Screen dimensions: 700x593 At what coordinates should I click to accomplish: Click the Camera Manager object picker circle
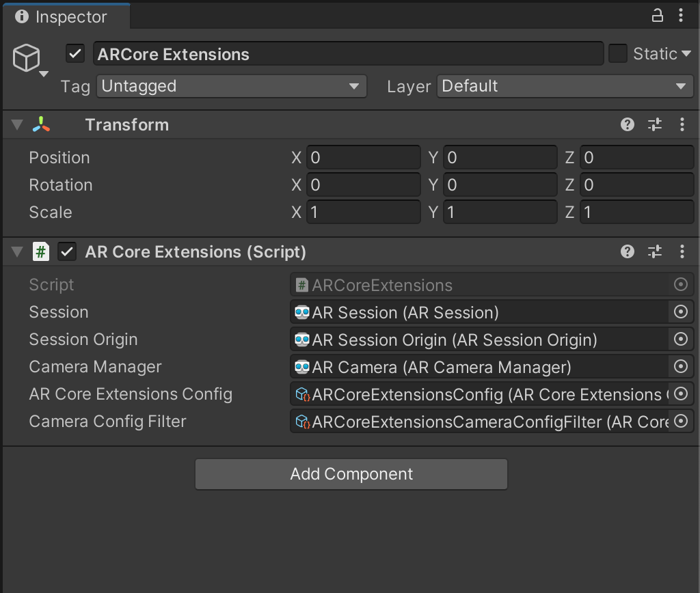pyautogui.click(x=680, y=366)
